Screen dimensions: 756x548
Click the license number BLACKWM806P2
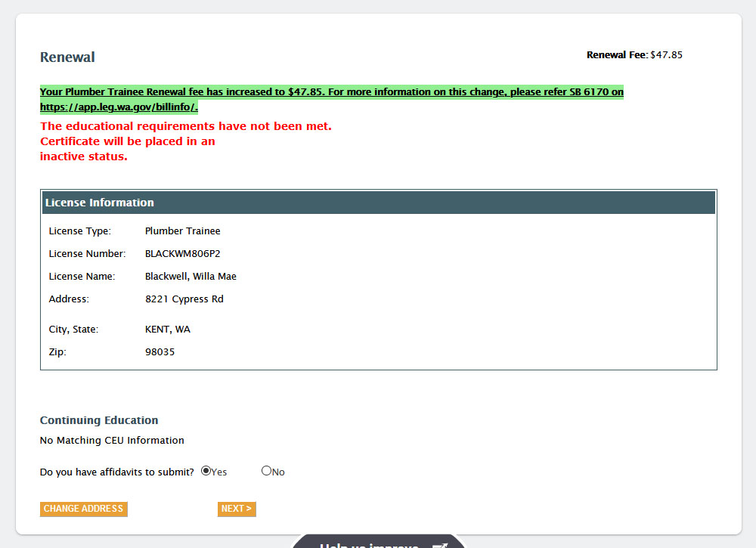pos(183,253)
